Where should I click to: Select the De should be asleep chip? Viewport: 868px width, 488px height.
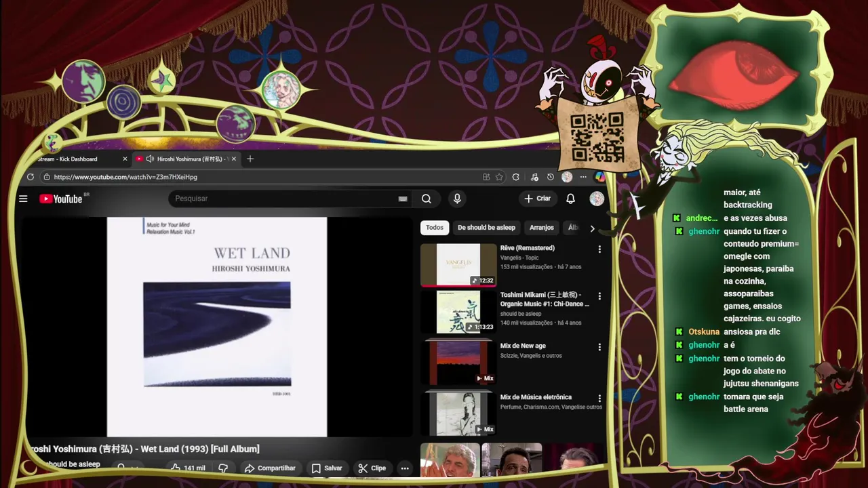pos(486,228)
